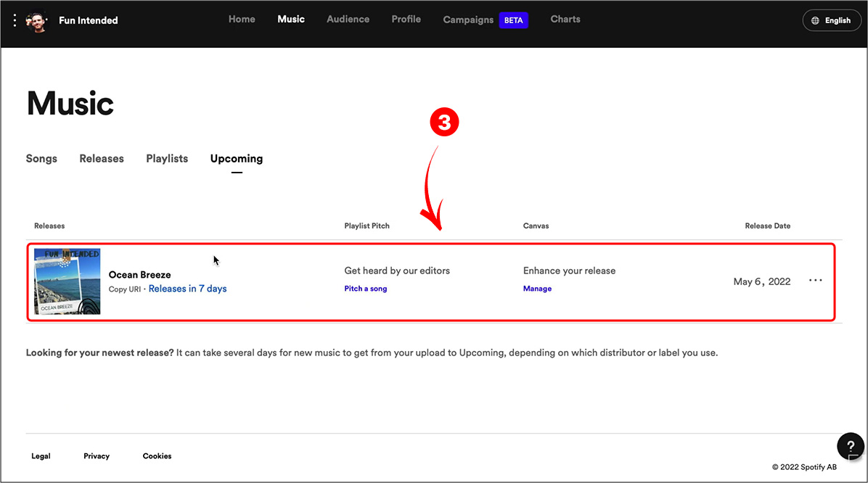Viewport: 868px width, 483px height.
Task: Click the Fun Intended artist avatar
Action: pyautogui.click(x=37, y=21)
